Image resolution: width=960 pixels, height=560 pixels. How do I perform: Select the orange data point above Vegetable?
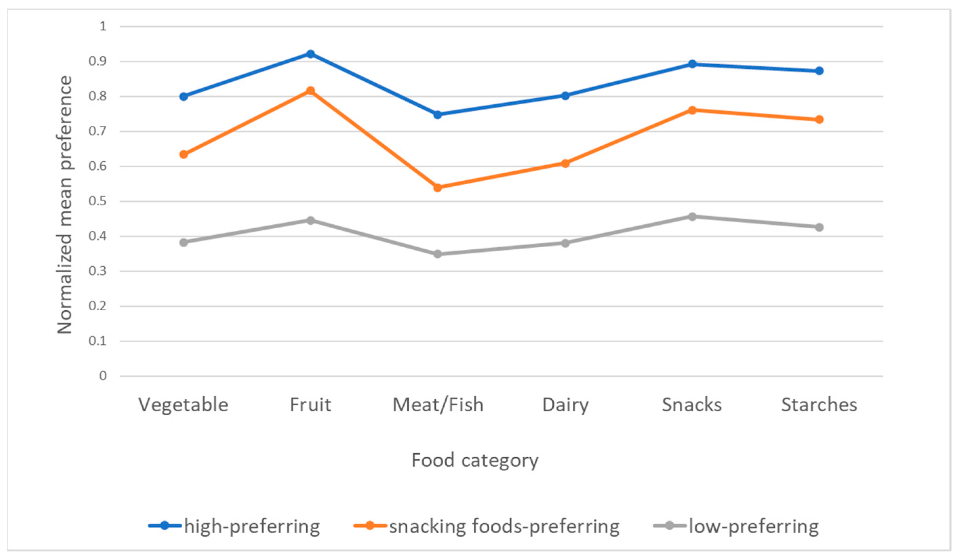click(184, 155)
